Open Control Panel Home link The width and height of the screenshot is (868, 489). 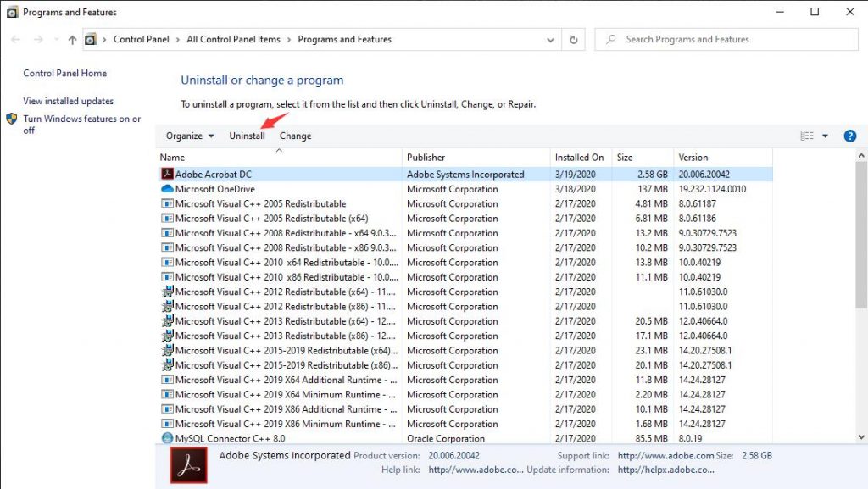[64, 73]
